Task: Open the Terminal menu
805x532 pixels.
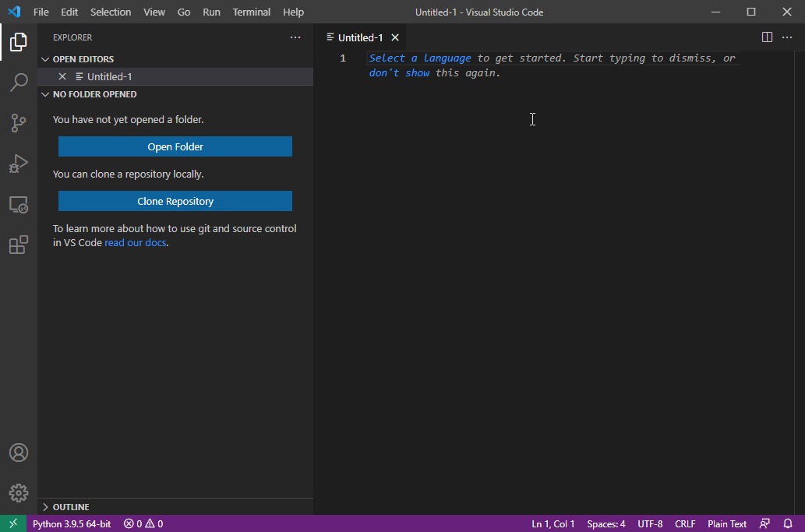Action: [252, 12]
